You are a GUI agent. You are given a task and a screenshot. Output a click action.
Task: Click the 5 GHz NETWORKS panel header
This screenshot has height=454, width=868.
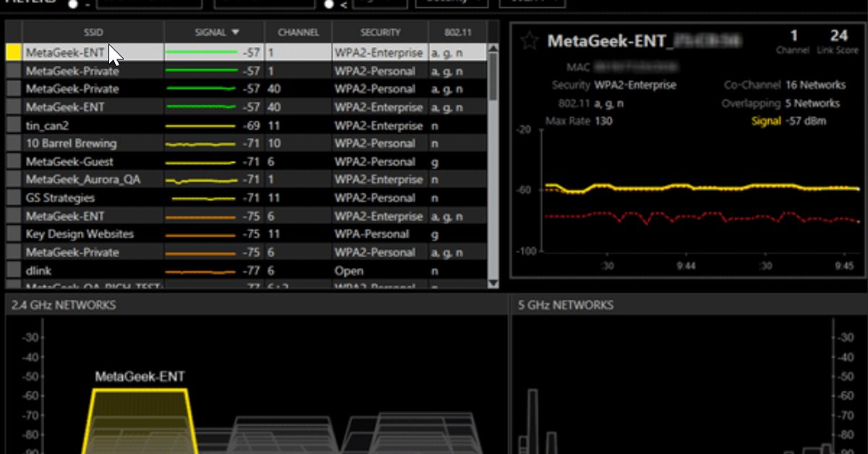click(x=566, y=305)
